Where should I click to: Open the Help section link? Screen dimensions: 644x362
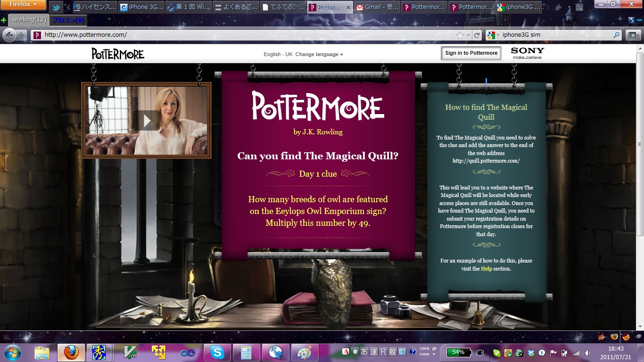486,269
